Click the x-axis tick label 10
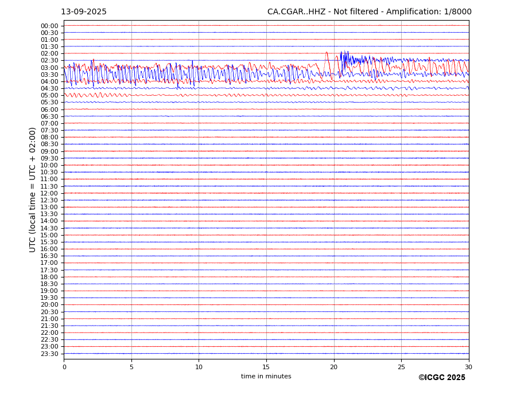Image resolution: width=532 pixels, height=399 pixels. coord(199,367)
